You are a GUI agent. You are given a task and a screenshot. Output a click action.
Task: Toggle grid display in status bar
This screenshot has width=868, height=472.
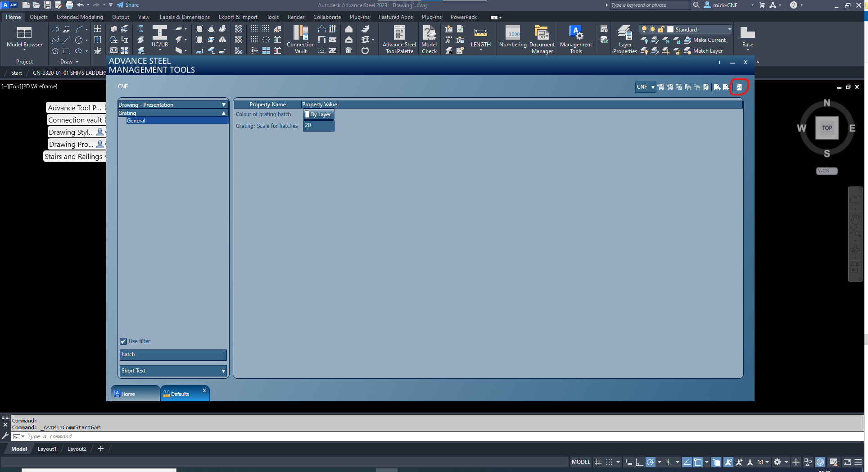coord(598,462)
